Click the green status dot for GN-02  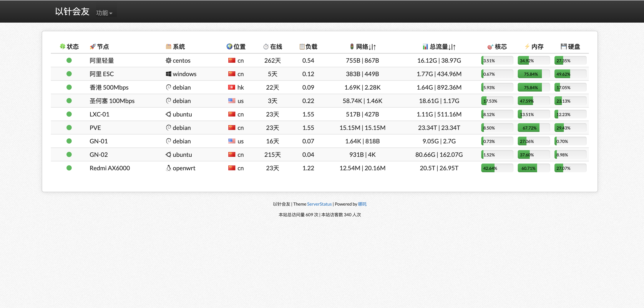point(69,154)
